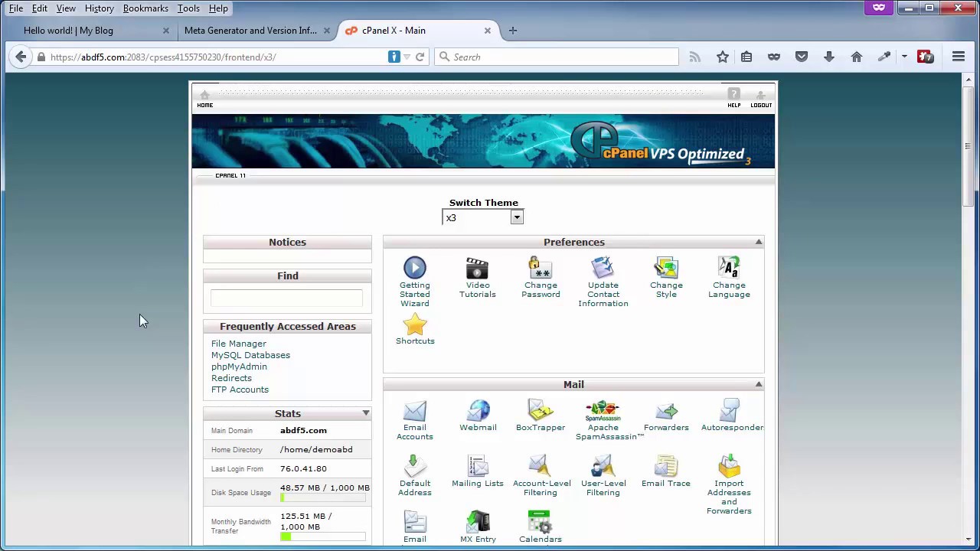980x551 pixels.
Task: Click the browser Search box
Action: [x=557, y=57]
